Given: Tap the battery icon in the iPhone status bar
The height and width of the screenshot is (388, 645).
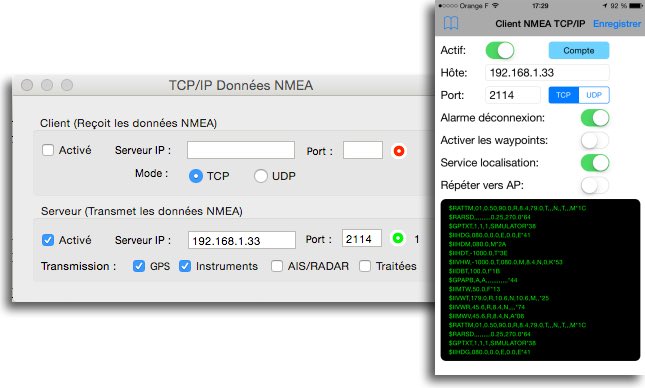Looking at the screenshot, I should coord(636,6).
